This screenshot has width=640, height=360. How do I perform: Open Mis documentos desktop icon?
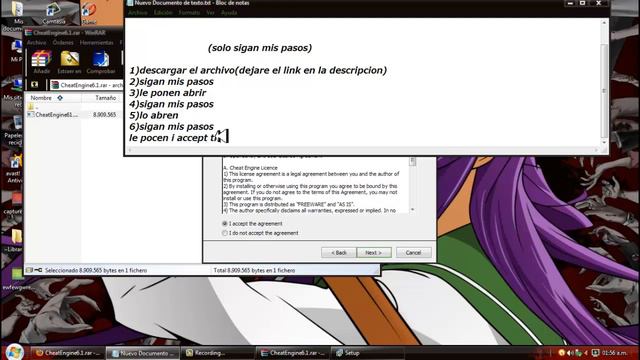[x=16, y=16]
